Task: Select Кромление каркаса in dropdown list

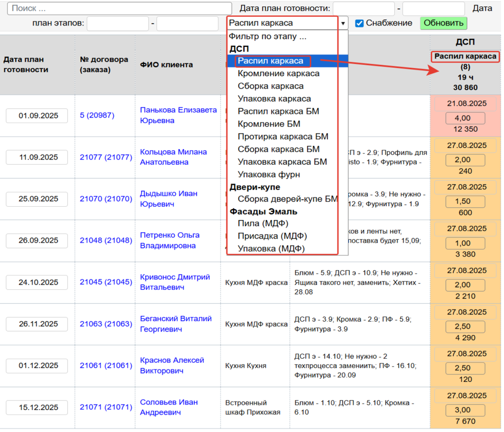Action: pos(278,74)
